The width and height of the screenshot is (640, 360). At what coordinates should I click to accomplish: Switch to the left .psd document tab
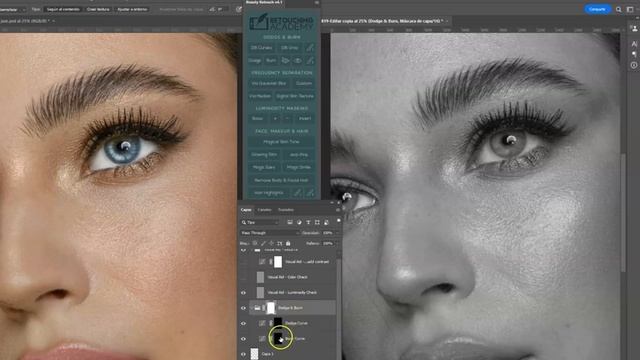click(27, 21)
